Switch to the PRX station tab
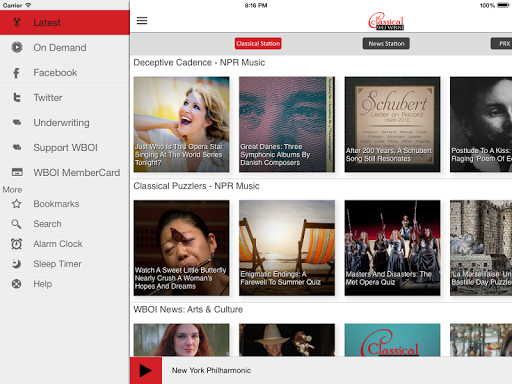Image resolution: width=512 pixels, height=384 pixels. [x=502, y=44]
